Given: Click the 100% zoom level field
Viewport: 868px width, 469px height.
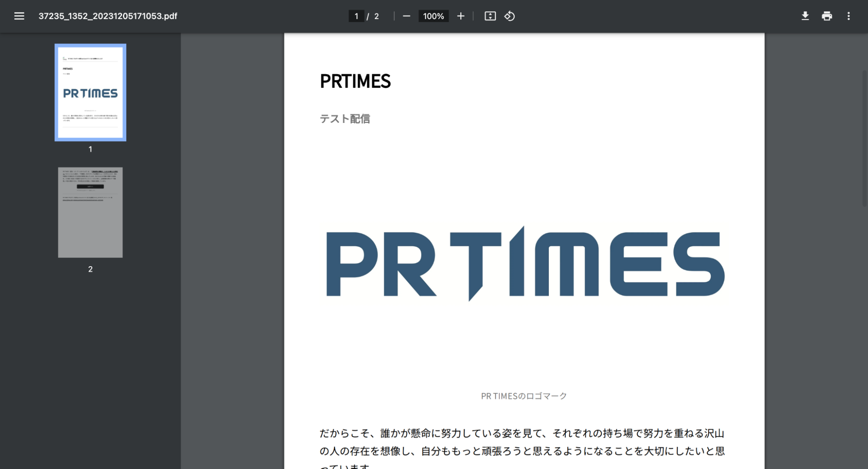Looking at the screenshot, I should point(433,16).
